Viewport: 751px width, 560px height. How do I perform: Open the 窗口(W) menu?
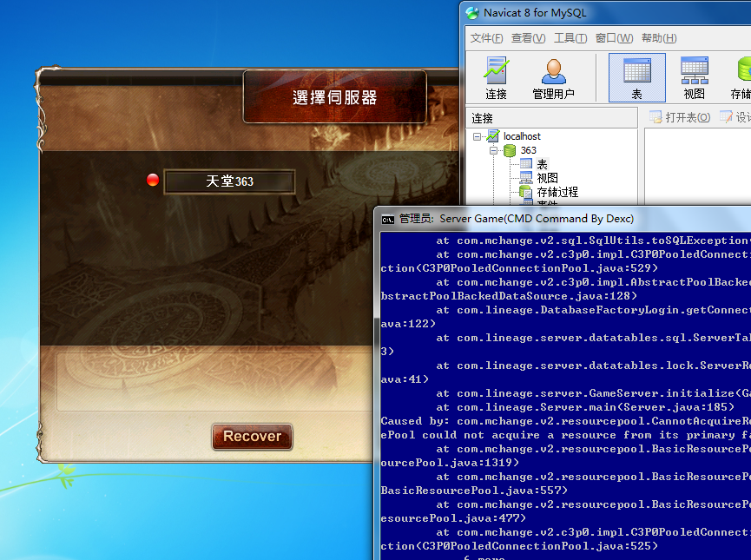[x=614, y=38]
